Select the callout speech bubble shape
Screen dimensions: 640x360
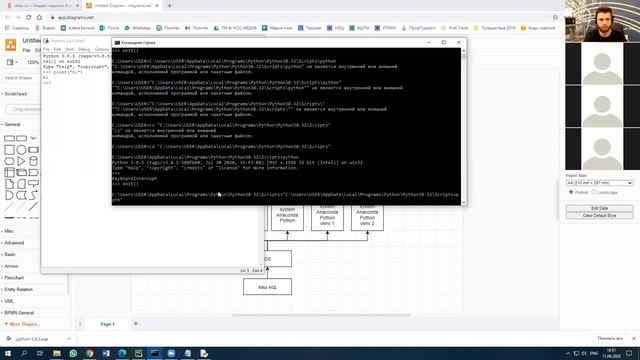click(33, 184)
